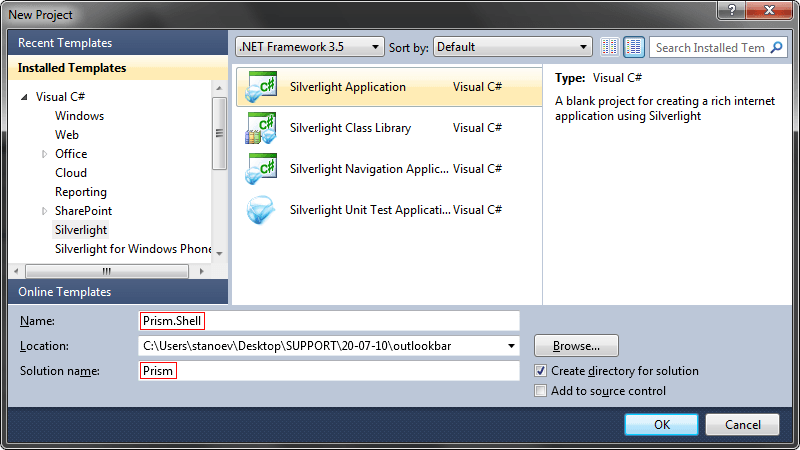Toggle Create directory for solution checkbox
The height and width of the screenshot is (450, 800).
tap(541, 371)
